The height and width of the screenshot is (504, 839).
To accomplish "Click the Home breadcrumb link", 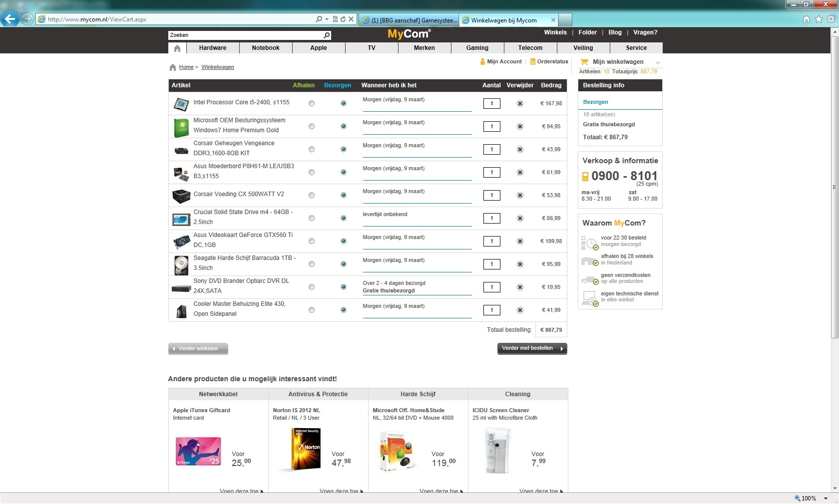I will pos(186,67).
